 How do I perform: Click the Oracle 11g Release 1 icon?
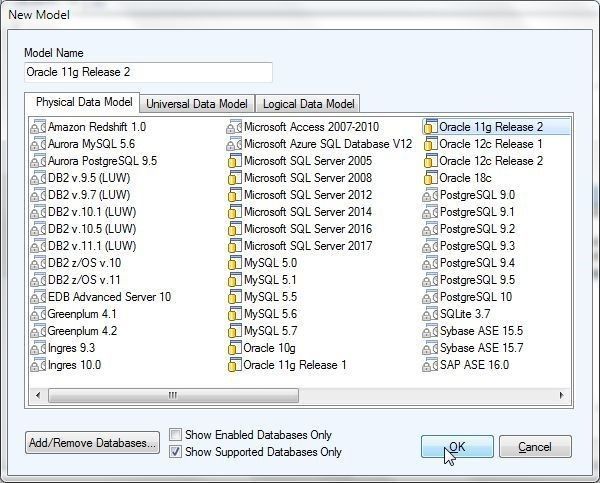[234, 365]
